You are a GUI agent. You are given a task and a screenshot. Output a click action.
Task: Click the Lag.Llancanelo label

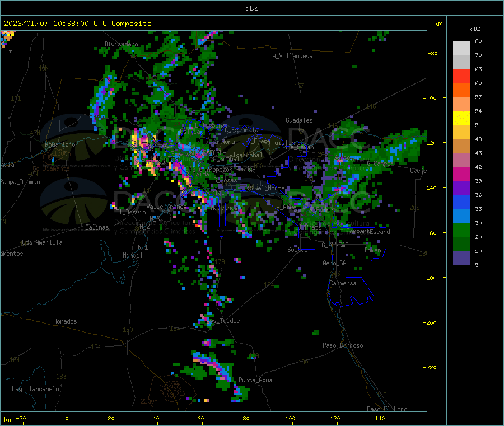coord(35,389)
